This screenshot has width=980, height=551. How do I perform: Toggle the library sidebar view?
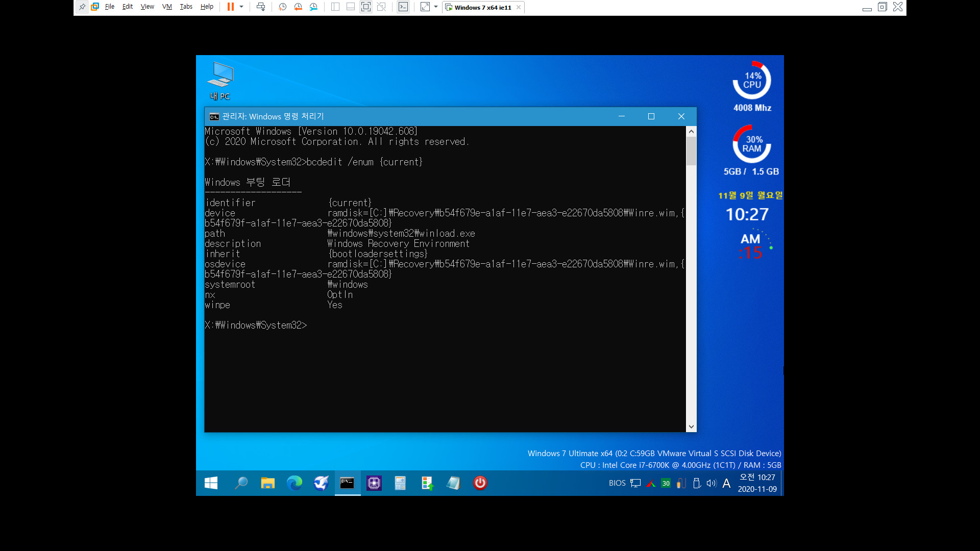pos(335,7)
